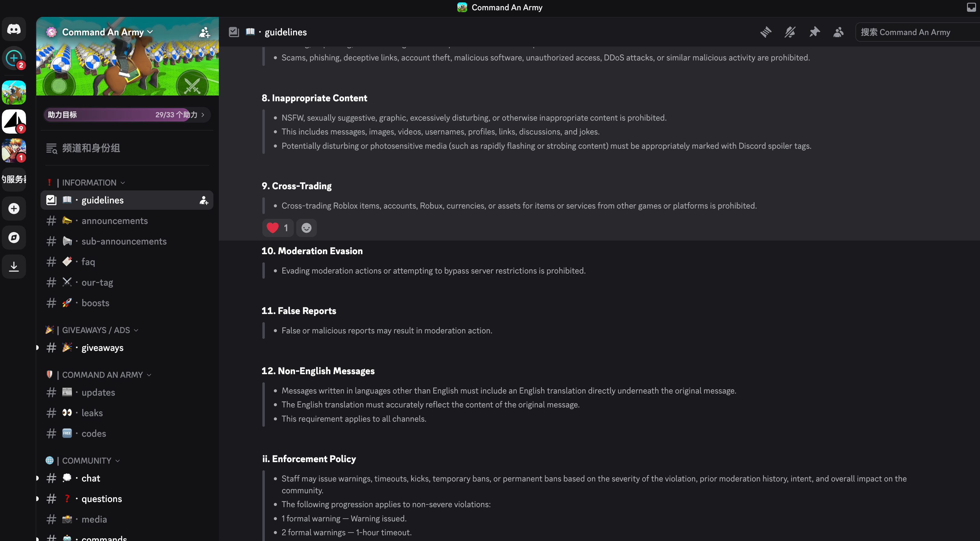This screenshot has width=980, height=541.
Task: Click the guidelines title in channel header
Action: 286,32
